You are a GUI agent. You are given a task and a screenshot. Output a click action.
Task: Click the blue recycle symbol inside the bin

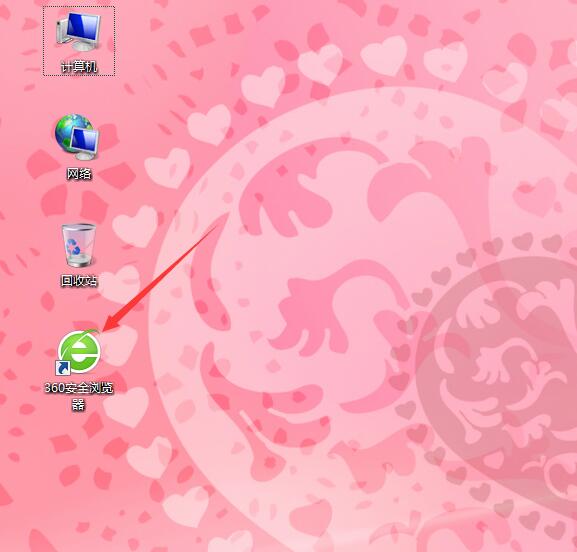(73, 247)
